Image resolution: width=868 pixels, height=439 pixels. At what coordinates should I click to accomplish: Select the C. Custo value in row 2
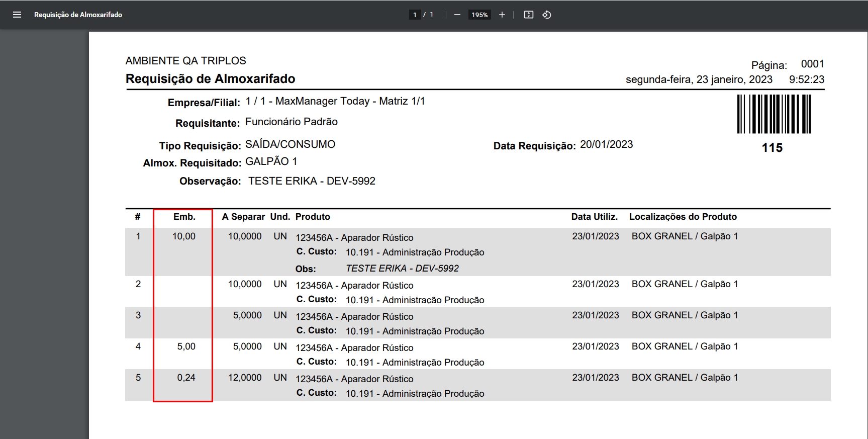click(x=415, y=300)
